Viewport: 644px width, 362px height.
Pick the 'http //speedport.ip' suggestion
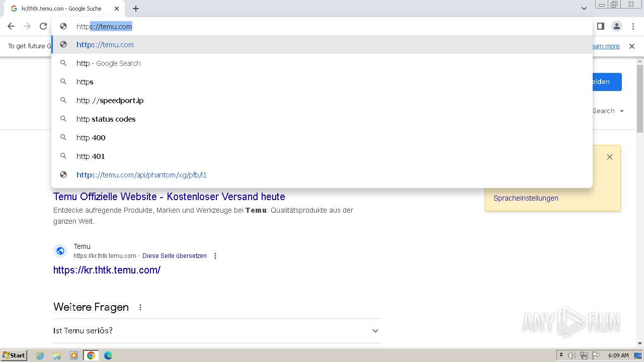[x=322, y=101]
